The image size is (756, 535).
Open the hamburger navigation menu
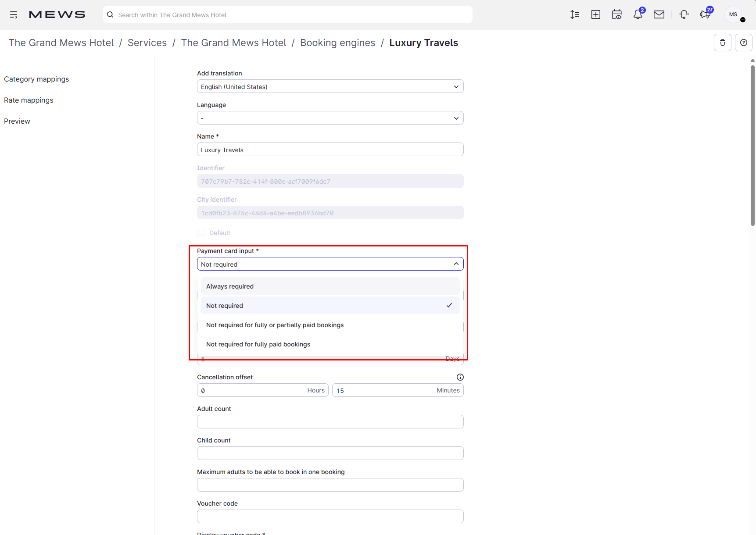tap(14, 15)
